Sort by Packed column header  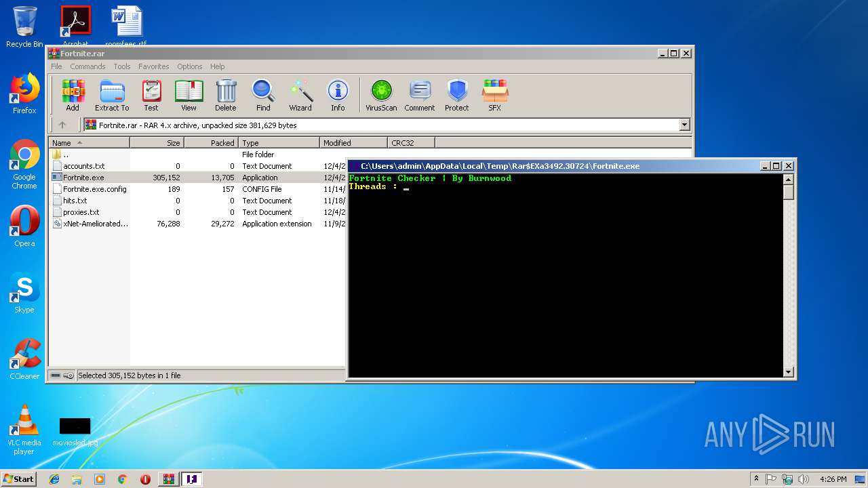tap(211, 143)
